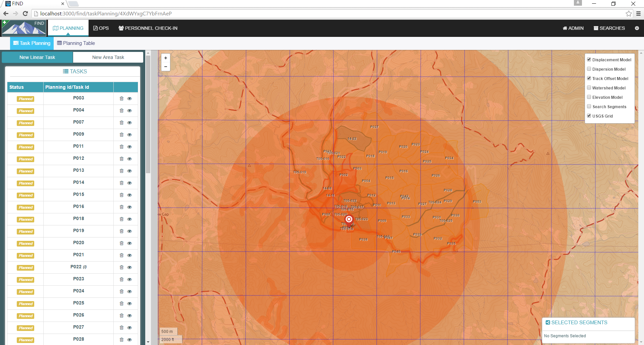
Task: Delete task P004 with trash icon
Action: (121, 111)
